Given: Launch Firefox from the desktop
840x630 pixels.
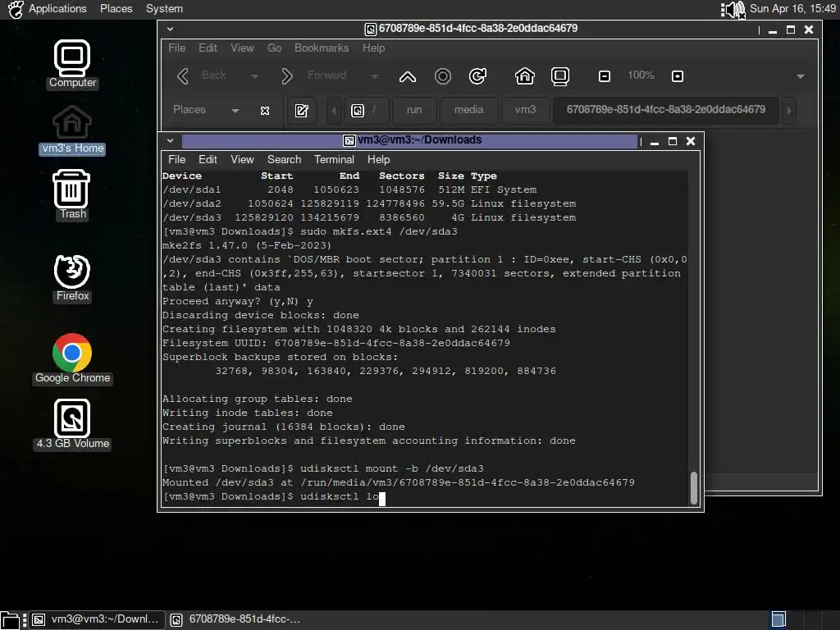Looking at the screenshot, I should point(72,278).
